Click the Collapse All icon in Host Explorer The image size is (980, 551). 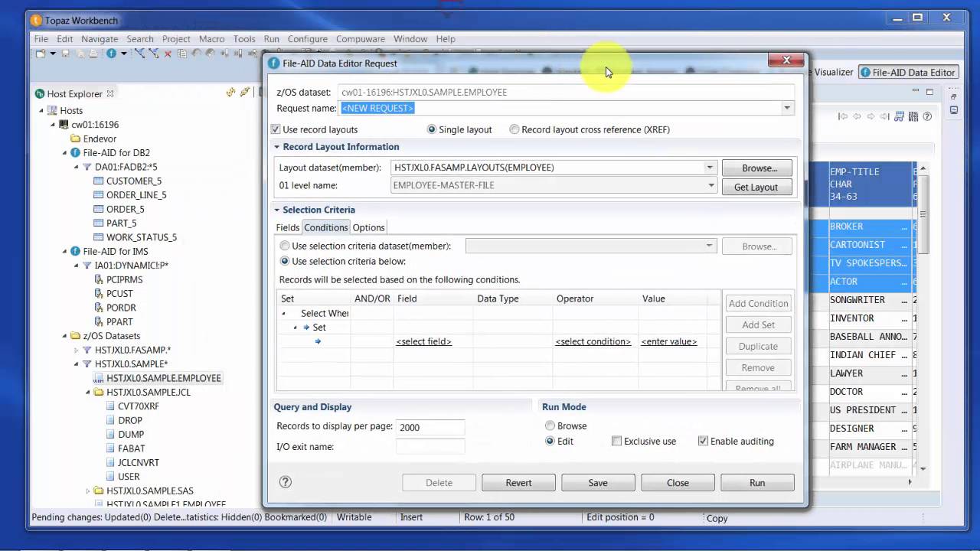click(x=231, y=93)
